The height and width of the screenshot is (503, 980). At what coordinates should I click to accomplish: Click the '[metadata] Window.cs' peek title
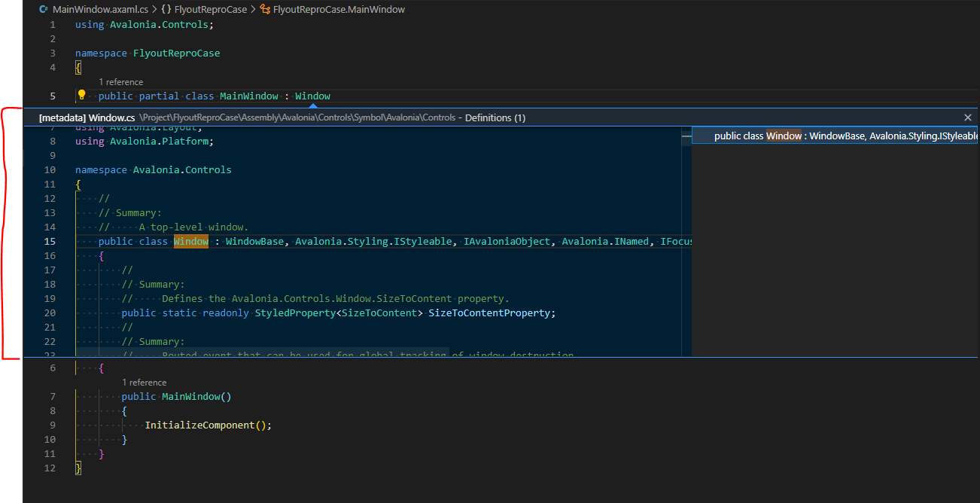87,117
